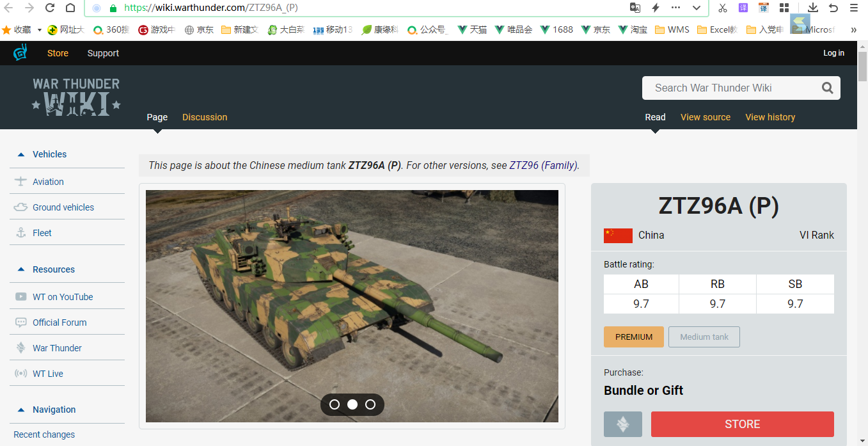Open the Store menu item
The height and width of the screenshot is (446, 868).
[58, 53]
